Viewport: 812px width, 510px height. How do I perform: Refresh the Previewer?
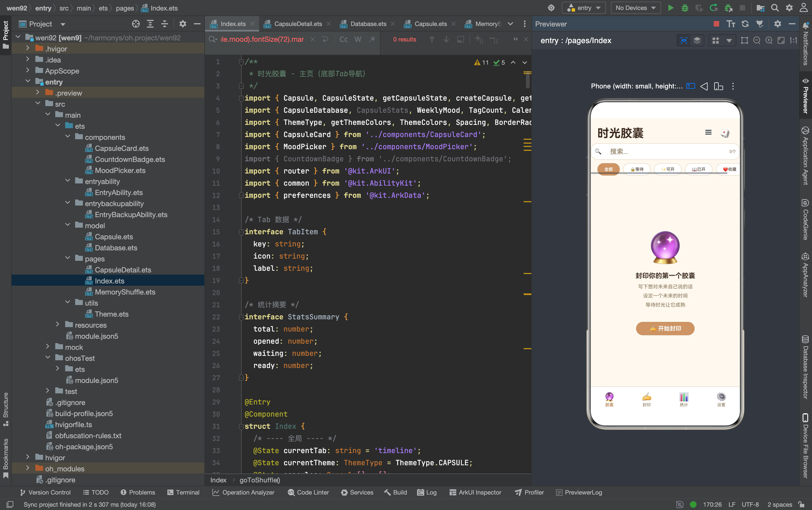point(745,23)
